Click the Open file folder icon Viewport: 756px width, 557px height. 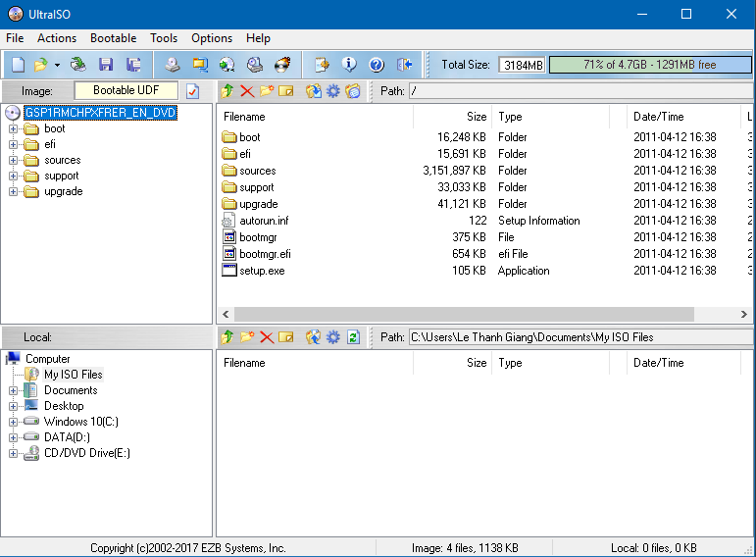point(41,64)
